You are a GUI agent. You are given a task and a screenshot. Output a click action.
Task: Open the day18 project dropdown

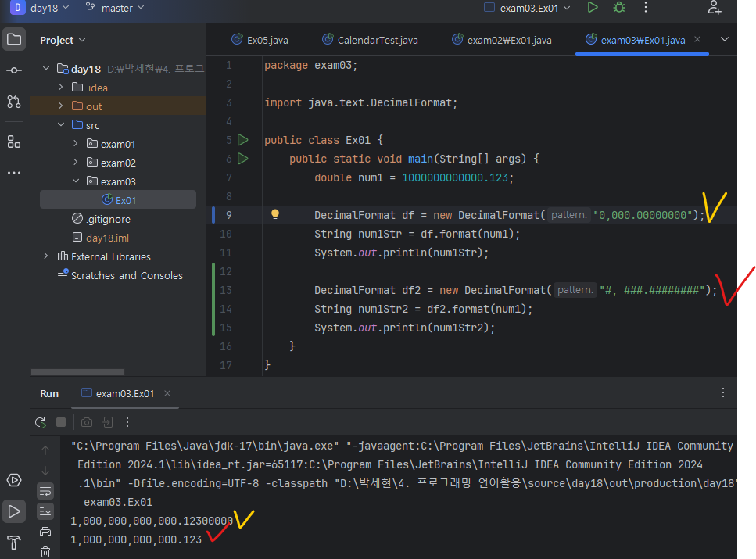41,8
